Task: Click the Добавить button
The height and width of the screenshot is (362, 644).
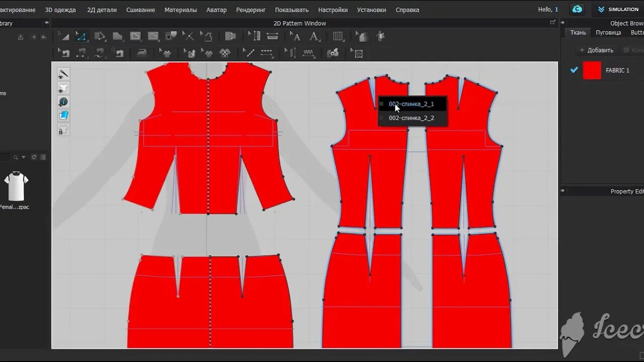Action: (596, 50)
